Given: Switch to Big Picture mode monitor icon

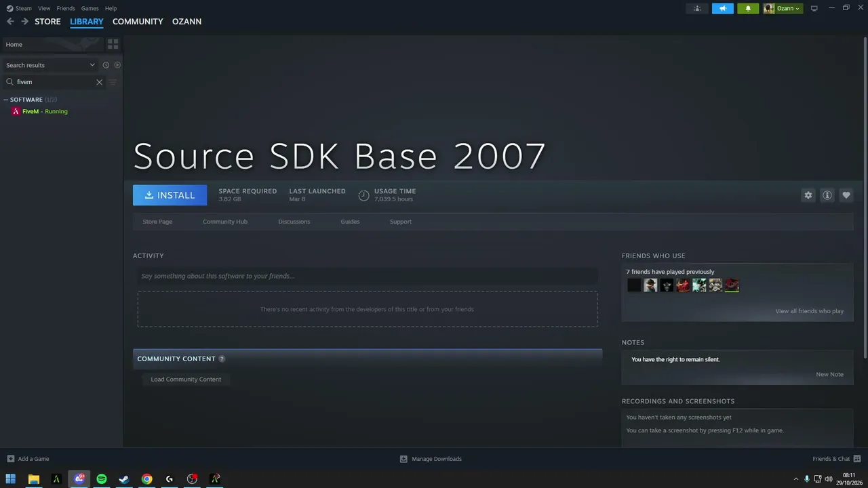Looking at the screenshot, I should (814, 8).
